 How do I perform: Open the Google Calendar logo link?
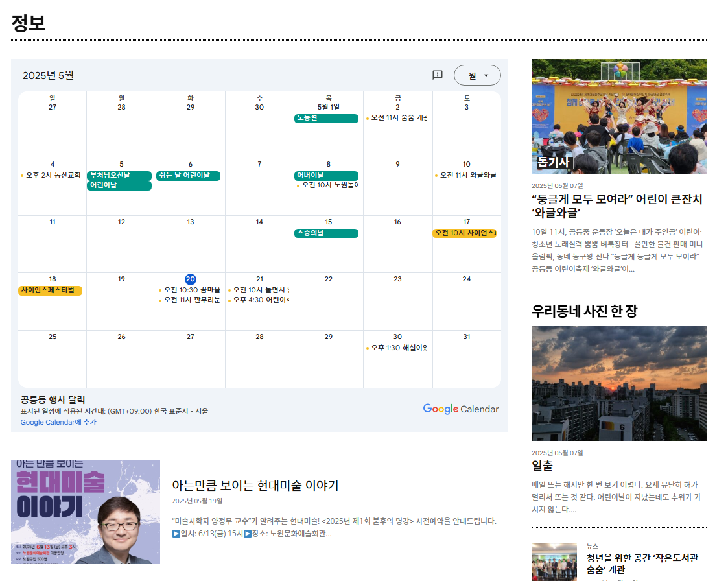[x=460, y=409]
